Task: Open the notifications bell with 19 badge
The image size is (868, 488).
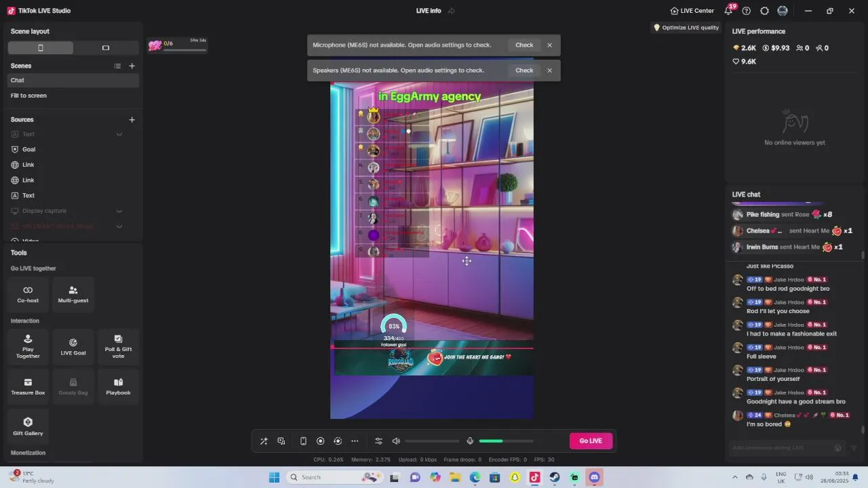Action: click(729, 10)
